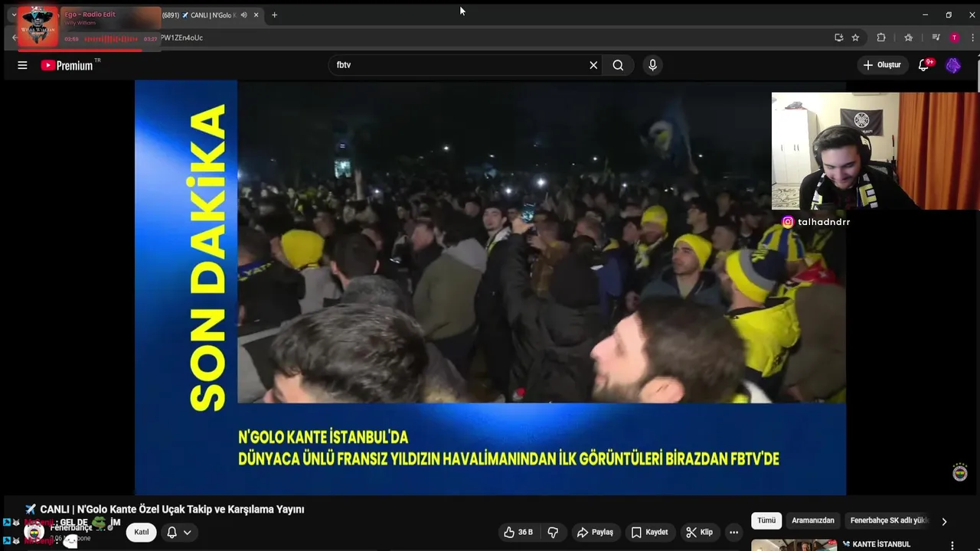Viewport: 980px width, 551px height.
Task: Dislike the video
Action: [553, 532]
